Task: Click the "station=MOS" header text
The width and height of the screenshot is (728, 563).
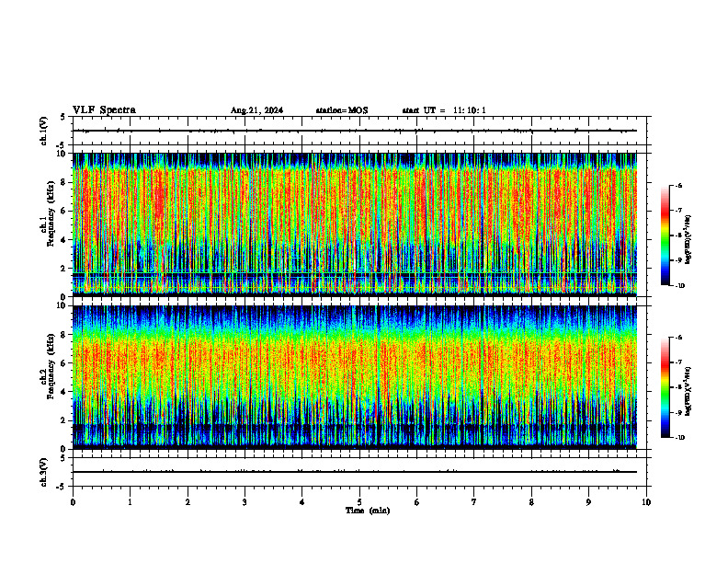Action: [342, 110]
